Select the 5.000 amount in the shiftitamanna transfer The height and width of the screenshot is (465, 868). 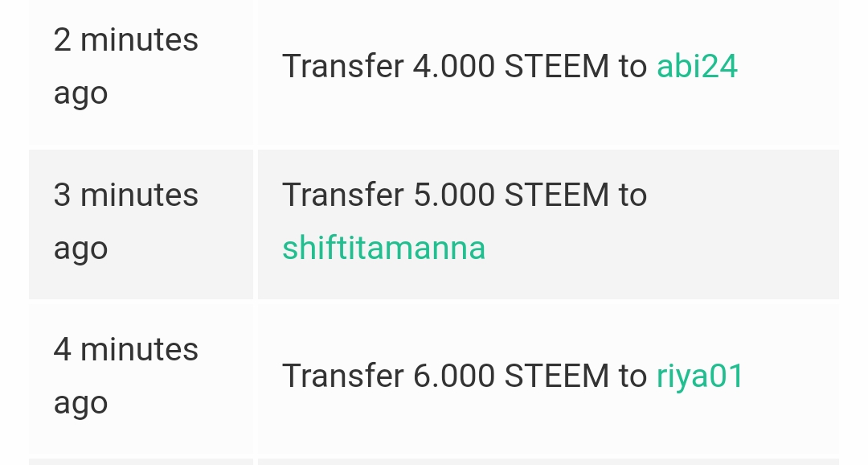(x=454, y=195)
